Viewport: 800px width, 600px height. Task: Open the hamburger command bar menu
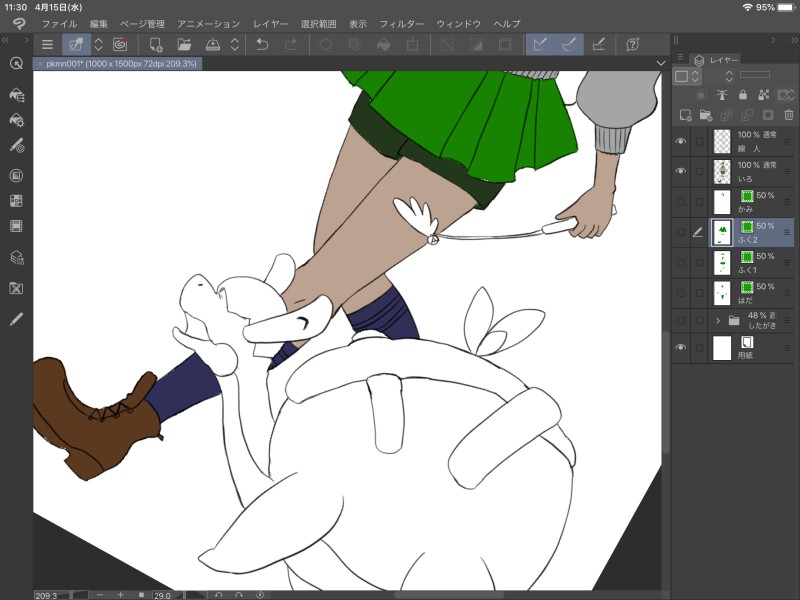pyautogui.click(x=47, y=45)
